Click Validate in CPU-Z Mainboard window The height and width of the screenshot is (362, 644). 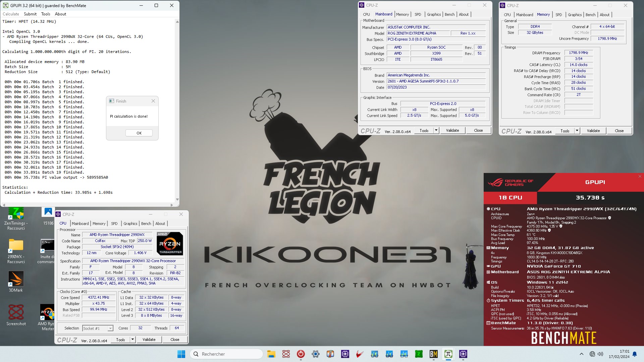[x=452, y=130]
